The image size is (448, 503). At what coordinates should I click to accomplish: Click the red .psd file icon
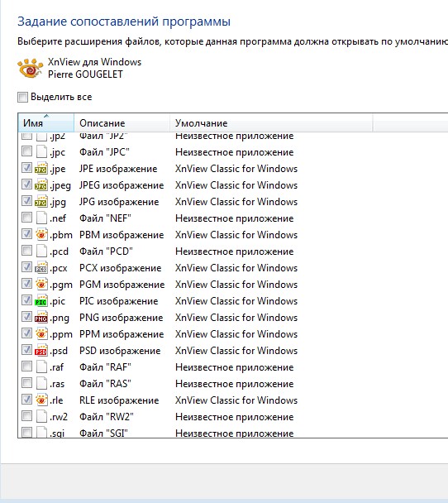click(41, 351)
